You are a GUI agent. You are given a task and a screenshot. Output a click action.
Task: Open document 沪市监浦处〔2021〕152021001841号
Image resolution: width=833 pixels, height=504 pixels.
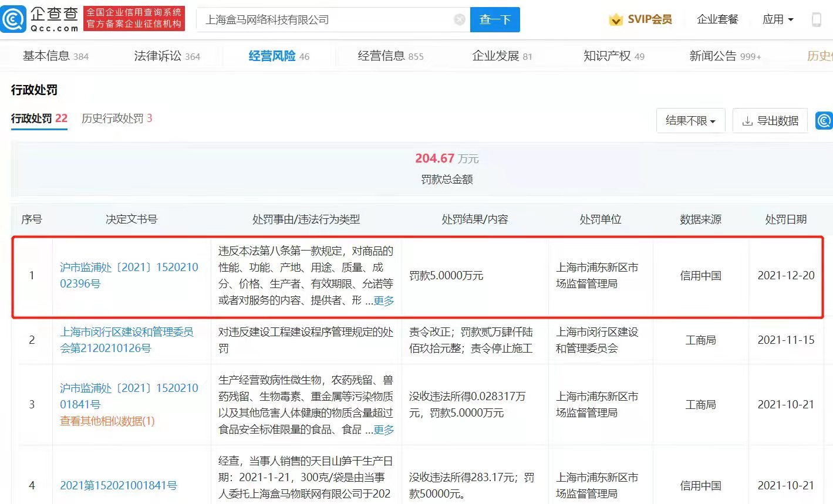(129, 396)
